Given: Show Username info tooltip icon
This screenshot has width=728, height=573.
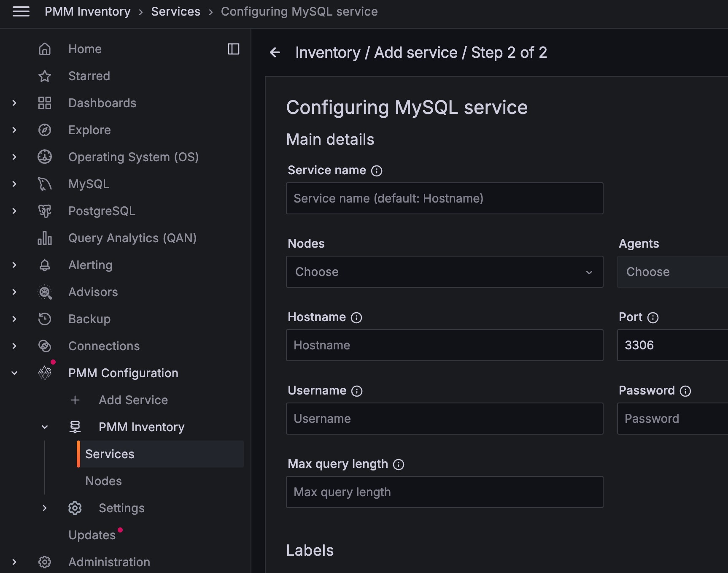Looking at the screenshot, I should (357, 391).
